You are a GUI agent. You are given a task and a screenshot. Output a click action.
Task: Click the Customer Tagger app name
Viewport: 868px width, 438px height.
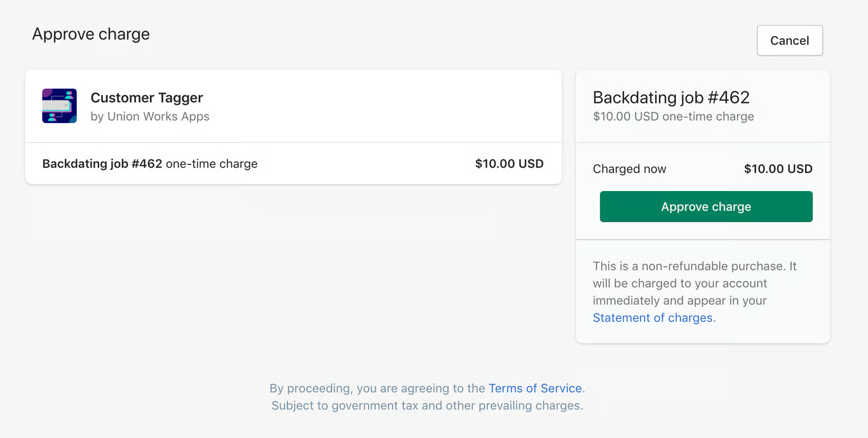tap(147, 98)
